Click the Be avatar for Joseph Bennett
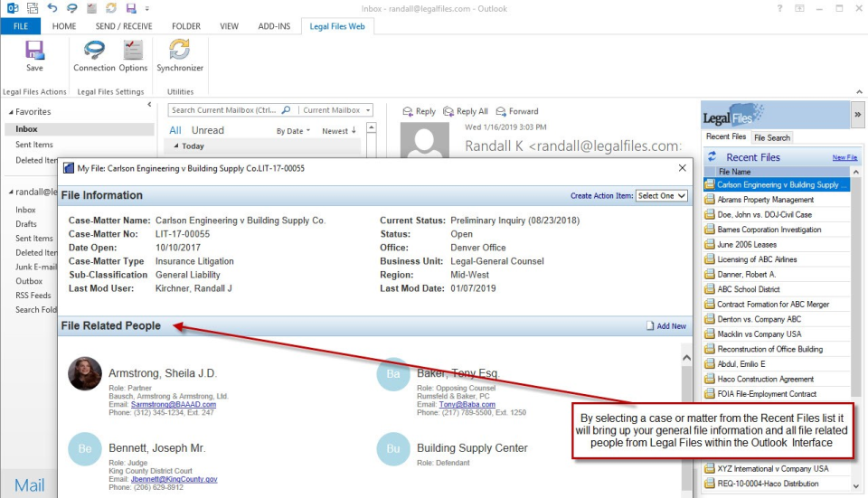The image size is (868, 498). [85, 448]
